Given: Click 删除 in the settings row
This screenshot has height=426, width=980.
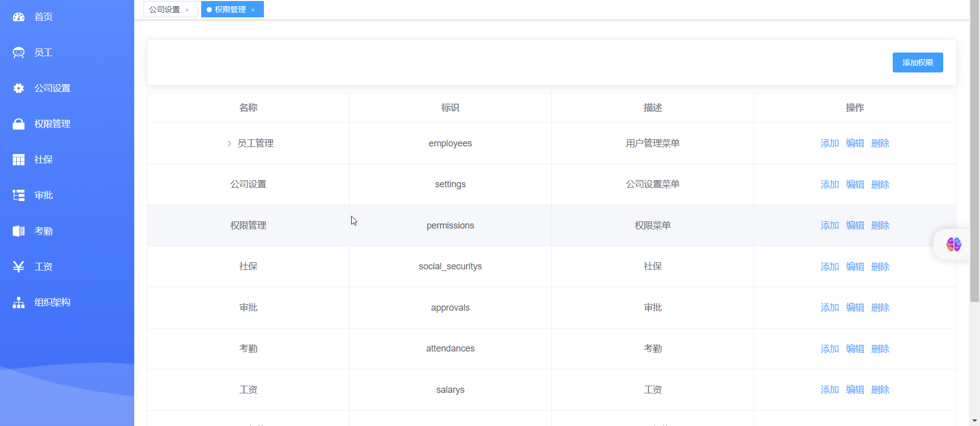Looking at the screenshot, I should tap(880, 185).
